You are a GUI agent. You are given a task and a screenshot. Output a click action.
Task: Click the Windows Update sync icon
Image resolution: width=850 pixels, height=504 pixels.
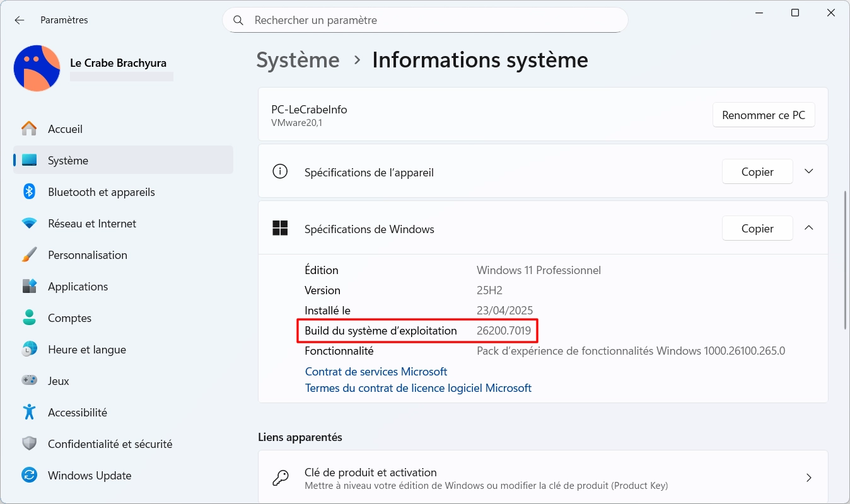click(29, 476)
